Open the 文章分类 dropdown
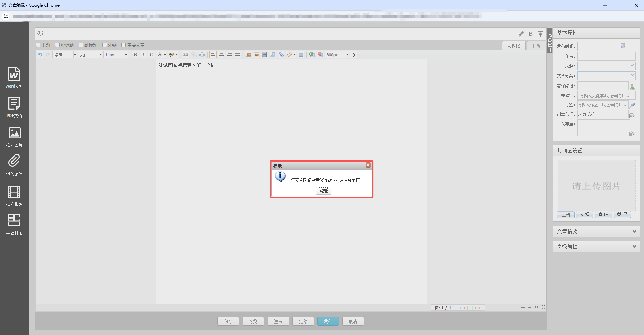 pyautogui.click(x=606, y=75)
